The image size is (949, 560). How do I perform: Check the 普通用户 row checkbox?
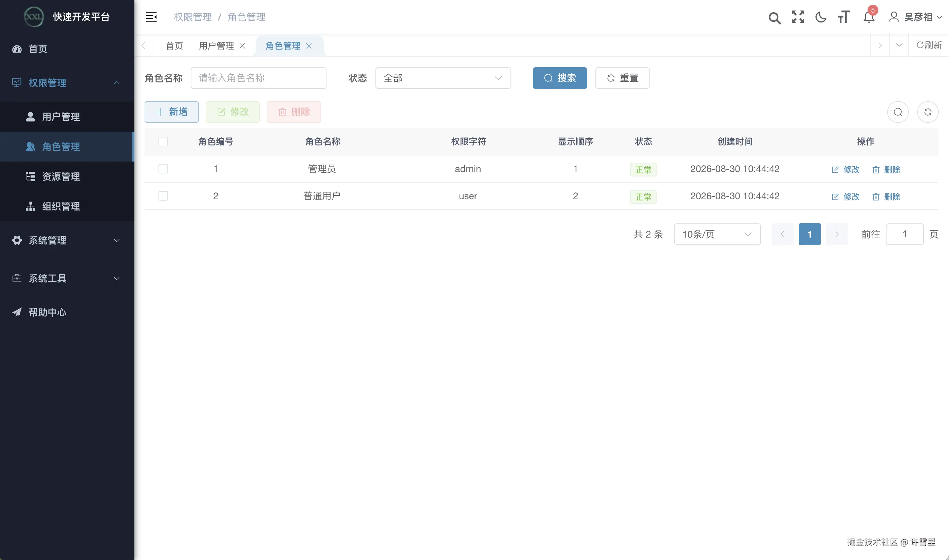coord(163,196)
